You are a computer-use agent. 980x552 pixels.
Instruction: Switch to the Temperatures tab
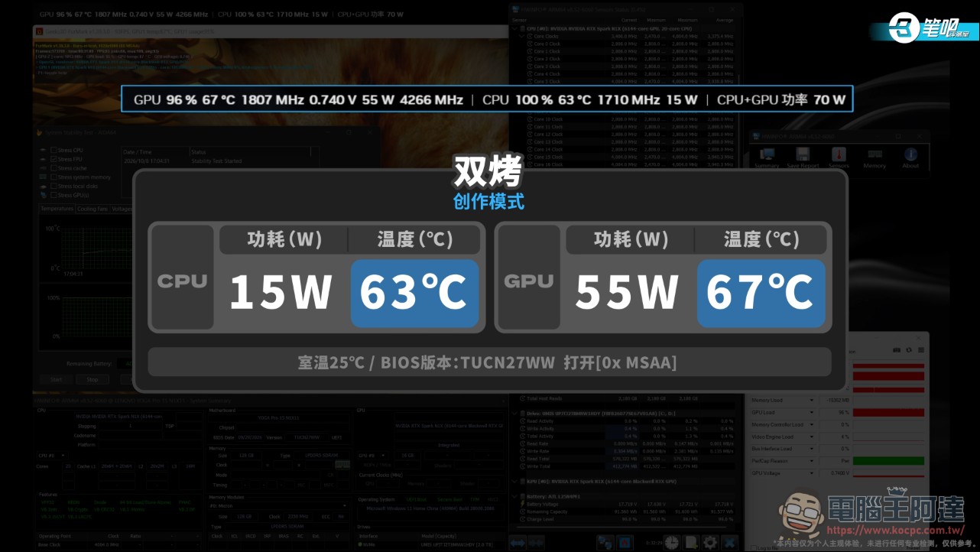57,209
